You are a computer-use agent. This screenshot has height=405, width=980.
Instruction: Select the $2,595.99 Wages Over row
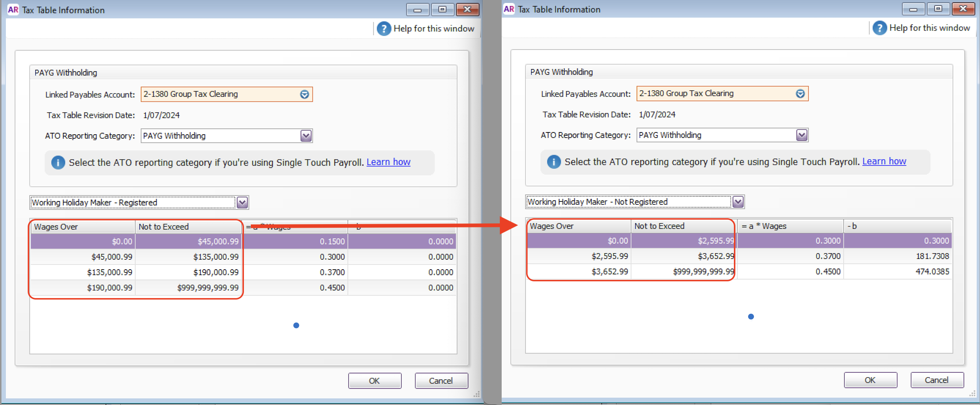point(610,256)
